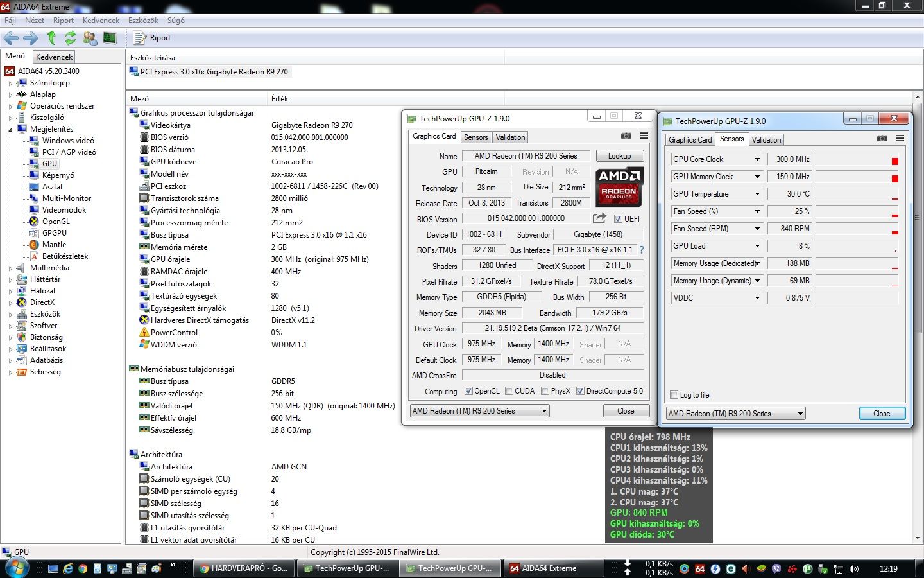This screenshot has height=578, width=924.
Task: Click the green up-level arrow in toolbar
Action: point(52,38)
